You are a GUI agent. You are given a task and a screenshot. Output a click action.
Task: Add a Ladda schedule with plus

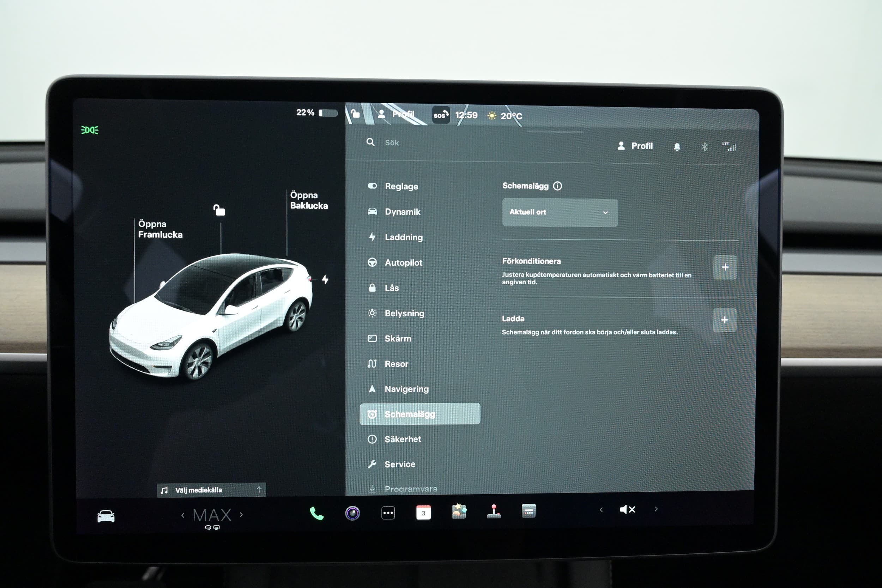725,320
